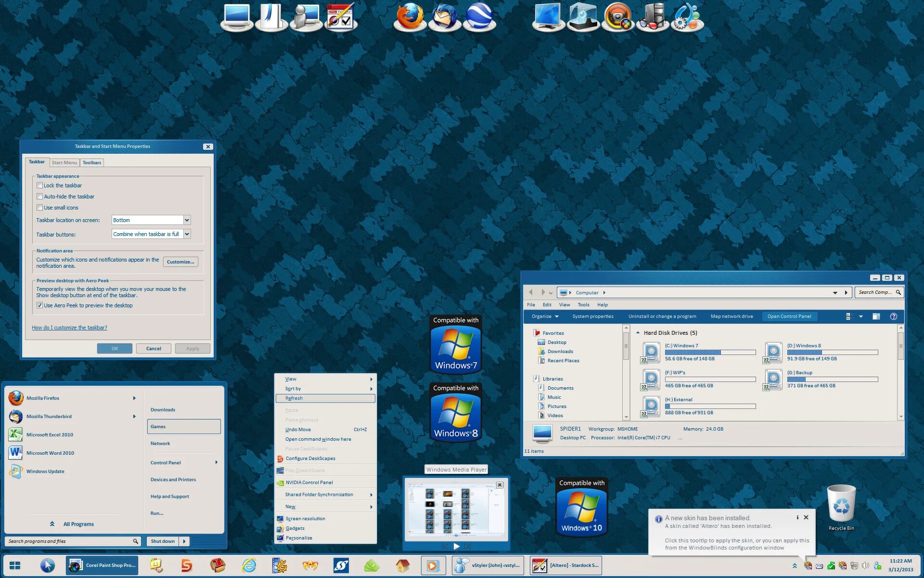This screenshot has width=924, height=578.
Task: Click the volume speaker icon in system tray
Action: [865, 565]
